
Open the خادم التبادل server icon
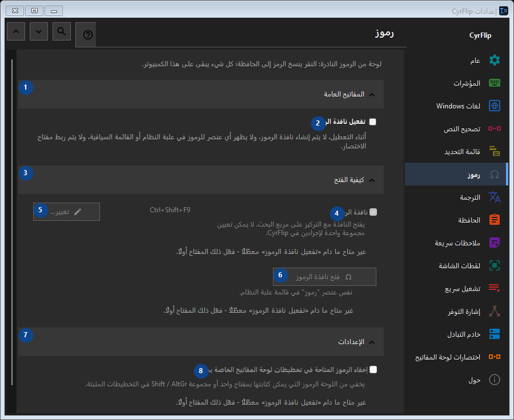(495, 334)
